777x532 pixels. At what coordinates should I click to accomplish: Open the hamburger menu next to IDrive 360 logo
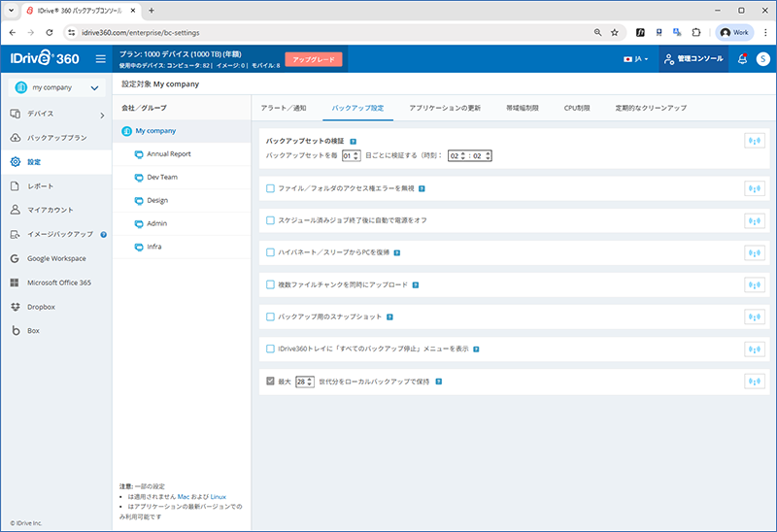click(100, 59)
